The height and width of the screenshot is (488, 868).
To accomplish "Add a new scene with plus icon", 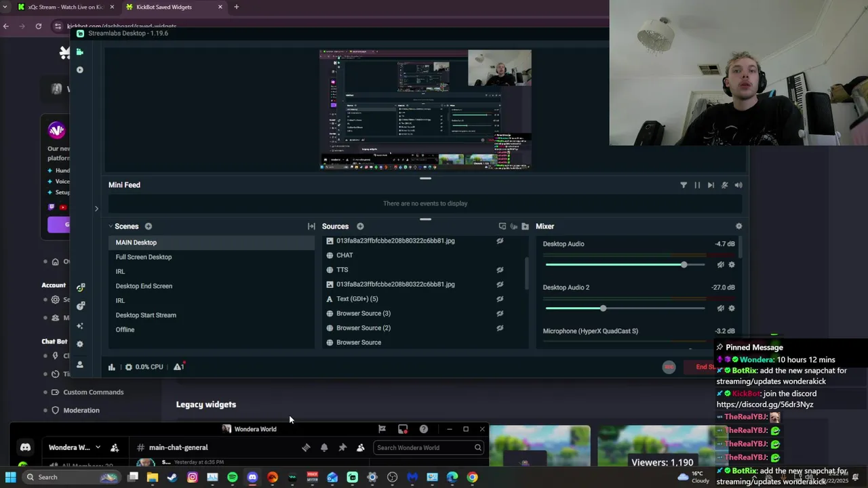I will (x=148, y=226).
